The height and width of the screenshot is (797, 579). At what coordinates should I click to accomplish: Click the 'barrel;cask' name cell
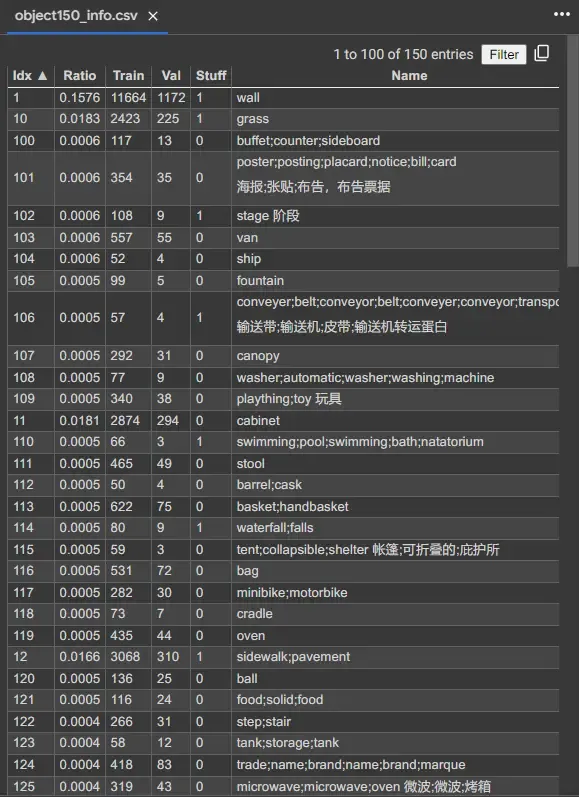[x=395, y=485]
